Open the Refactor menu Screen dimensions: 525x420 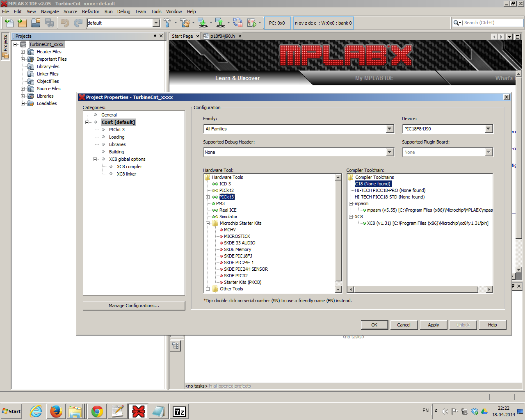pyautogui.click(x=91, y=11)
